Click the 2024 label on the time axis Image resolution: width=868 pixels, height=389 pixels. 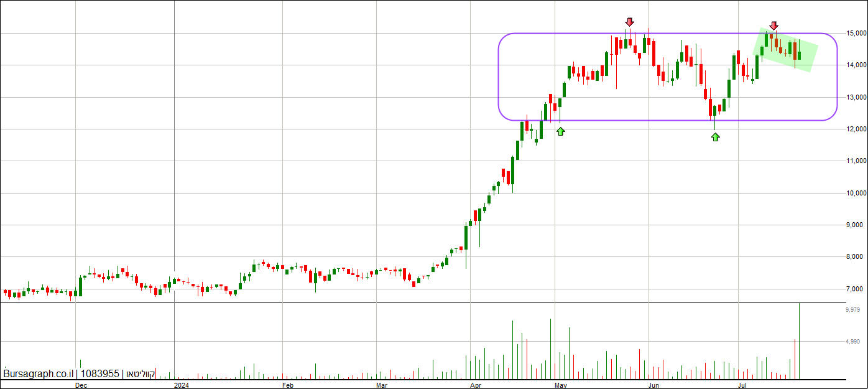coord(182,385)
